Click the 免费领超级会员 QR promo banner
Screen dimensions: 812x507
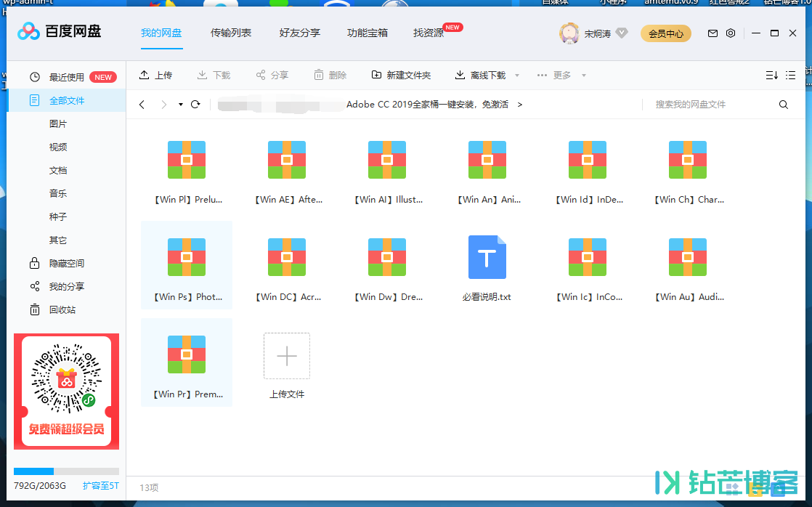pyautogui.click(x=66, y=392)
